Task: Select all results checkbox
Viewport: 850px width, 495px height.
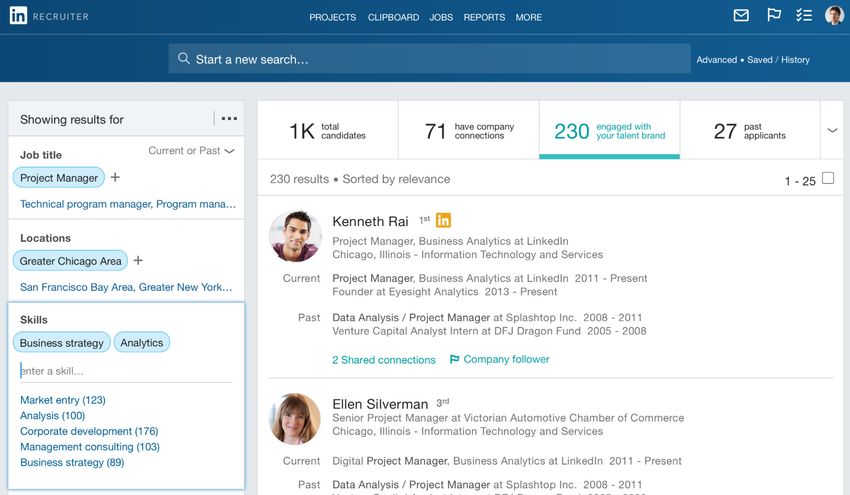Action: [x=828, y=178]
